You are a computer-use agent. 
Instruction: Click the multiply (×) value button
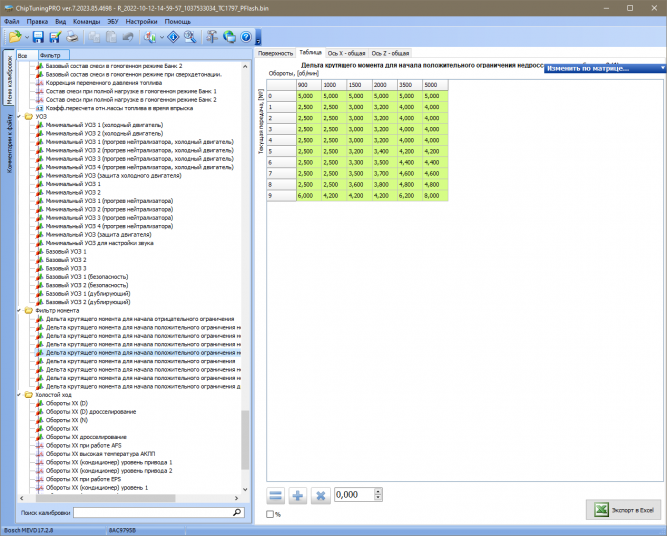(321, 496)
